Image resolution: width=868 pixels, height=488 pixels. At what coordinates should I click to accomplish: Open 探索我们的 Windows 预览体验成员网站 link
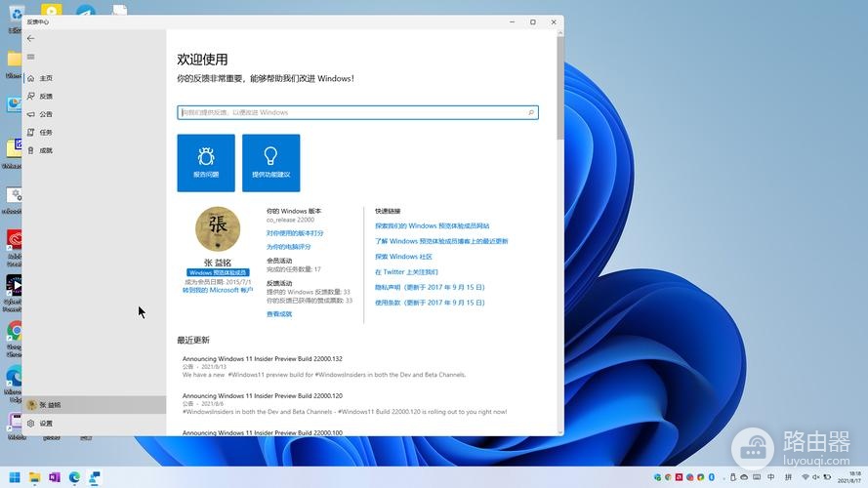(x=432, y=225)
